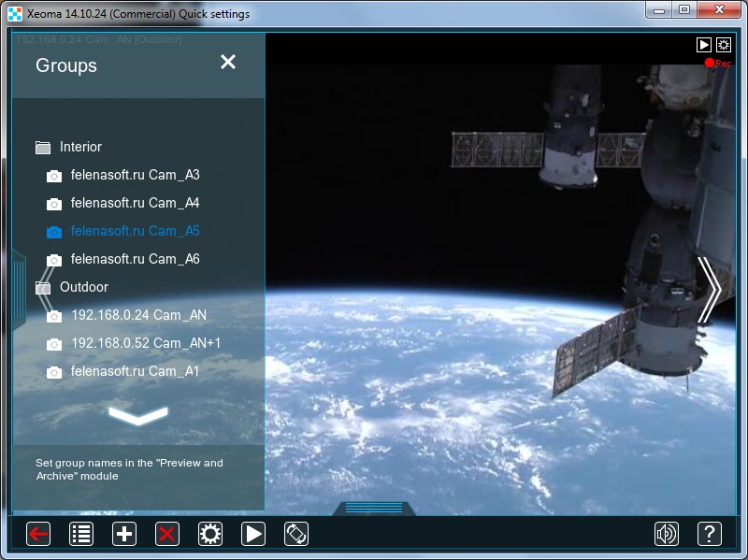Screen dimensions: 748x560
Task: Close the Groups panel
Action: (228, 62)
